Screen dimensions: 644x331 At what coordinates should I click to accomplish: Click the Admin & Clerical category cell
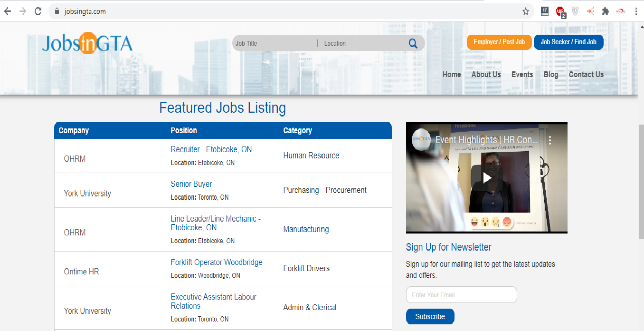coord(310,307)
